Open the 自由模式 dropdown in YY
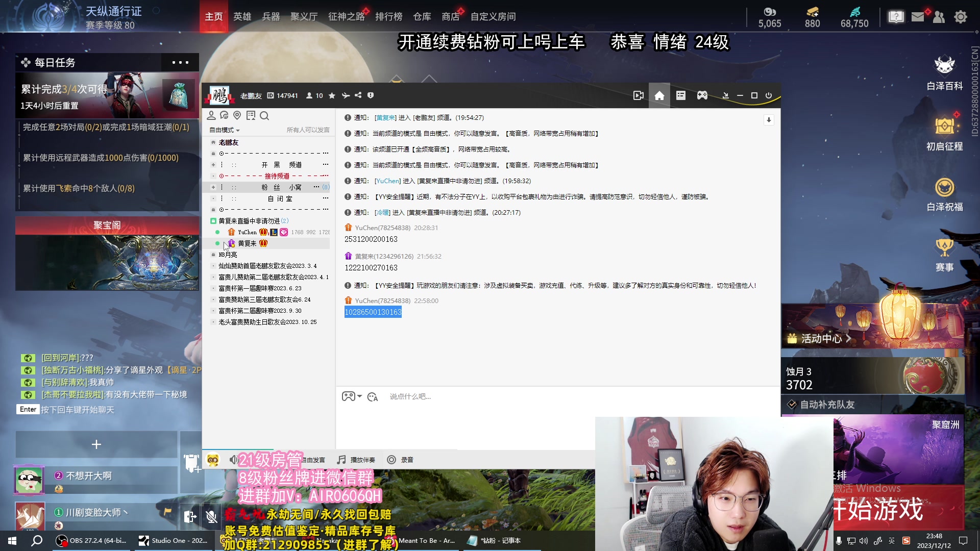 (224, 130)
